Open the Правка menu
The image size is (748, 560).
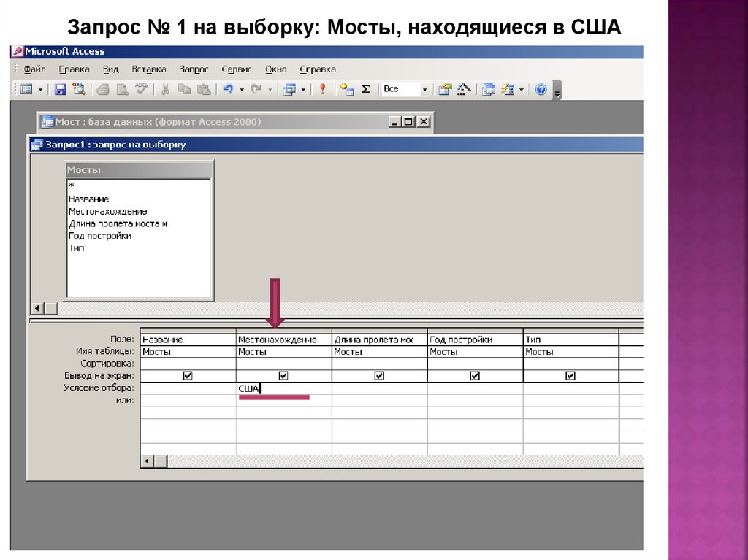74,69
